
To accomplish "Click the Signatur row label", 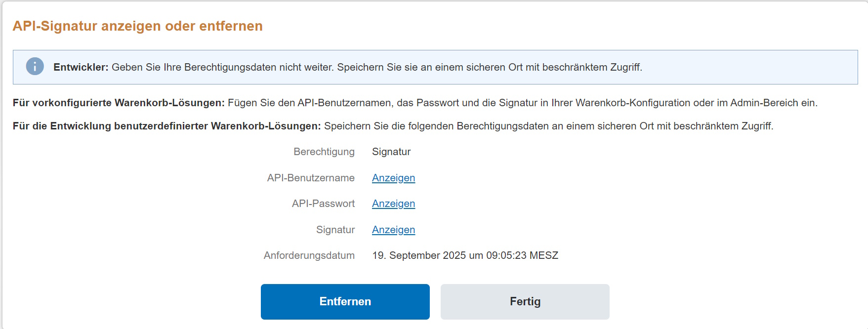I will 336,230.
